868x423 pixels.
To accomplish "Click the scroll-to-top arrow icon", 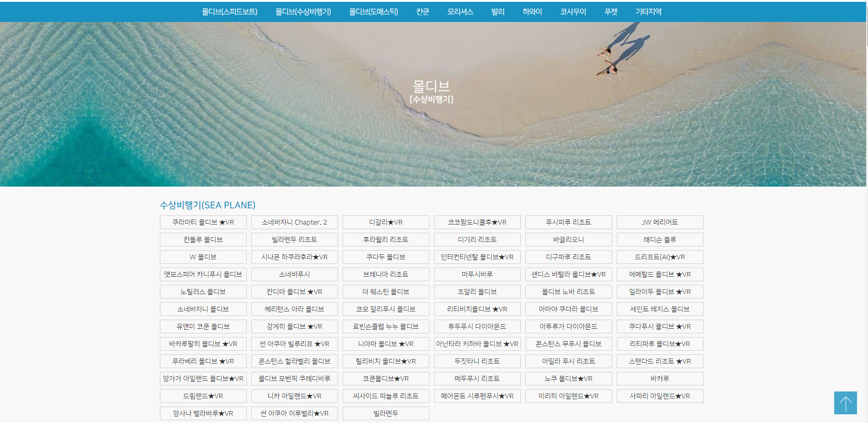I will 845,403.
